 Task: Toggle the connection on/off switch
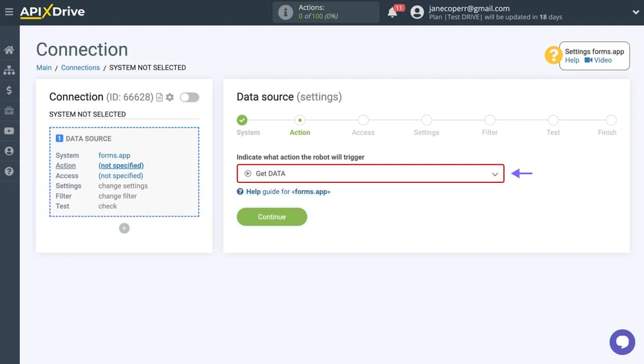pyautogui.click(x=189, y=97)
